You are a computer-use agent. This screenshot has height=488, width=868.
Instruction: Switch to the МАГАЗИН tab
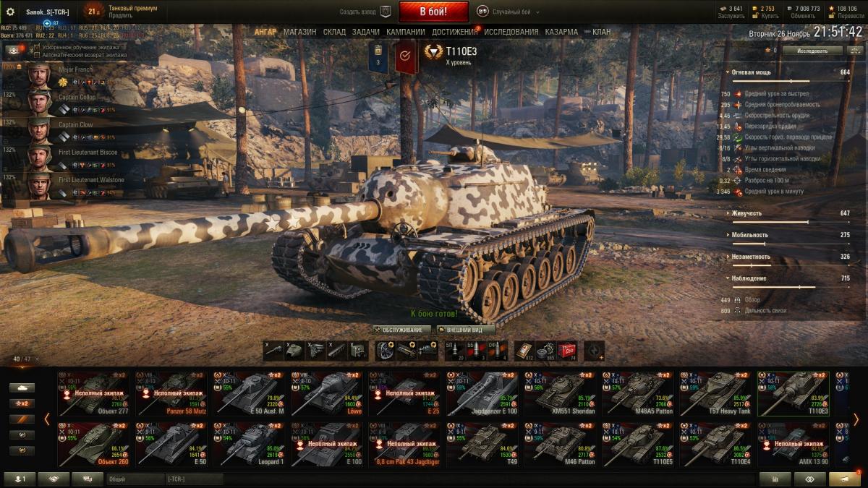point(299,32)
